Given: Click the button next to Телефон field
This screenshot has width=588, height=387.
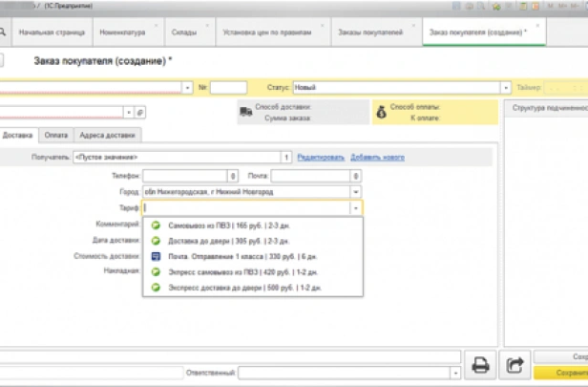Looking at the screenshot, I should [233, 176].
